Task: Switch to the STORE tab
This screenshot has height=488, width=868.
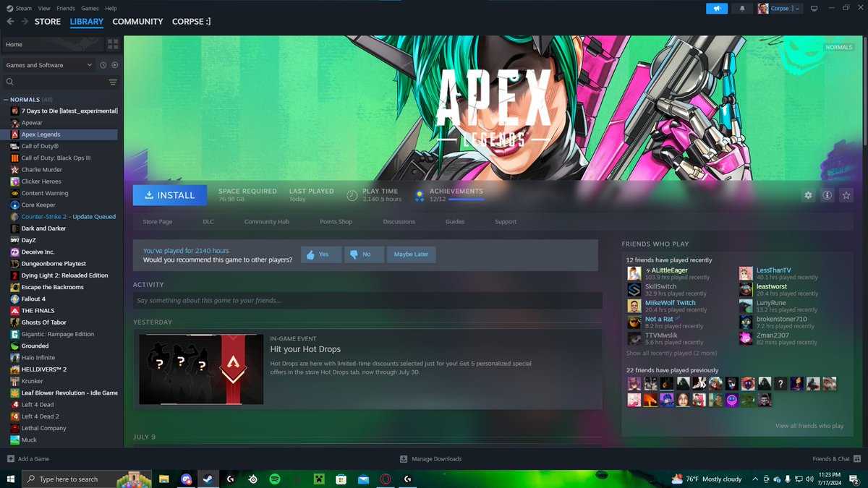Action: [48, 22]
